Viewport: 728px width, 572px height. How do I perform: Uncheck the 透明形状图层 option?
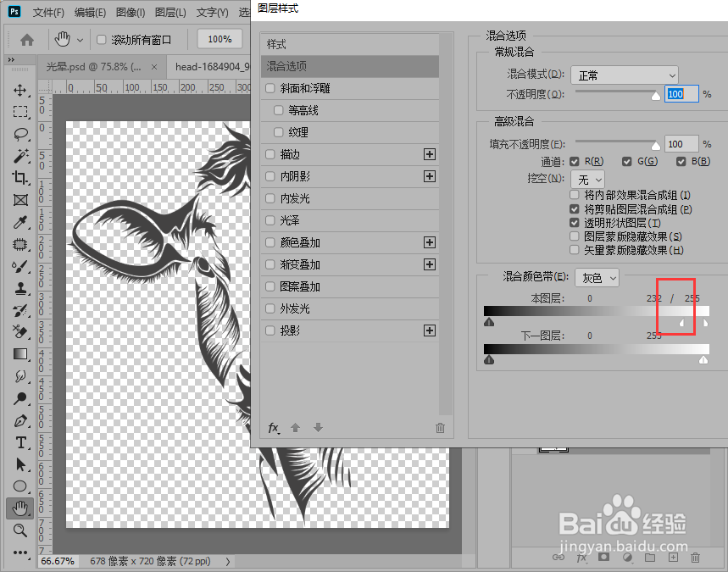[x=574, y=224]
